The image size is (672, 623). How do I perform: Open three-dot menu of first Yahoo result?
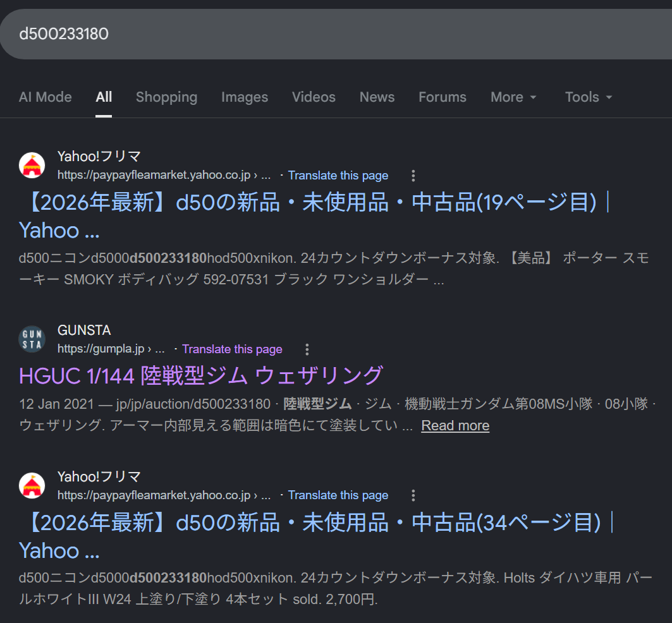[413, 175]
